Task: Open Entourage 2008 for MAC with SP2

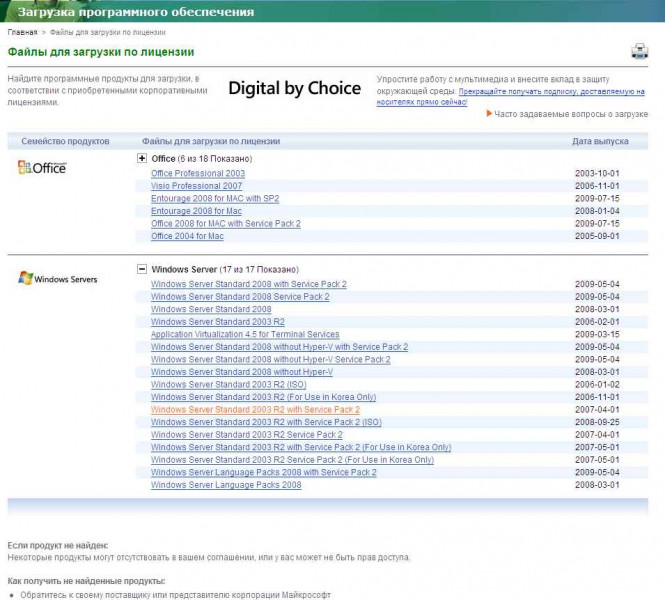Action: [215, 198]
